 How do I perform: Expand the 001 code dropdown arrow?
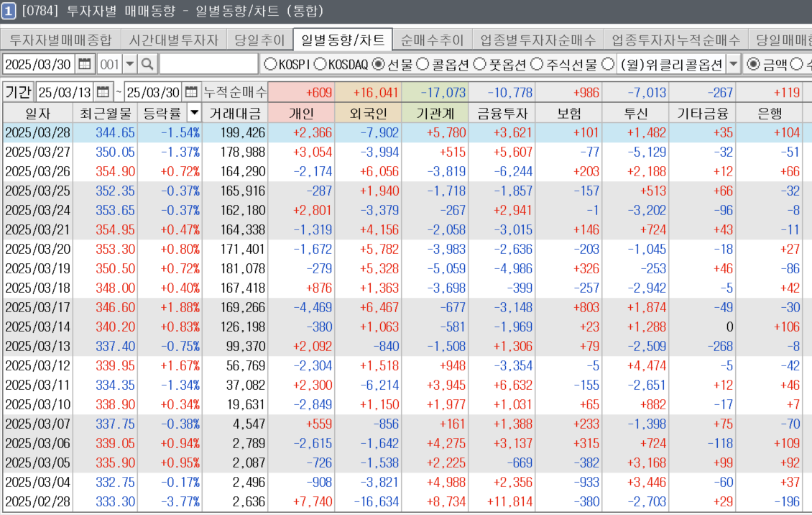(129, 64)
